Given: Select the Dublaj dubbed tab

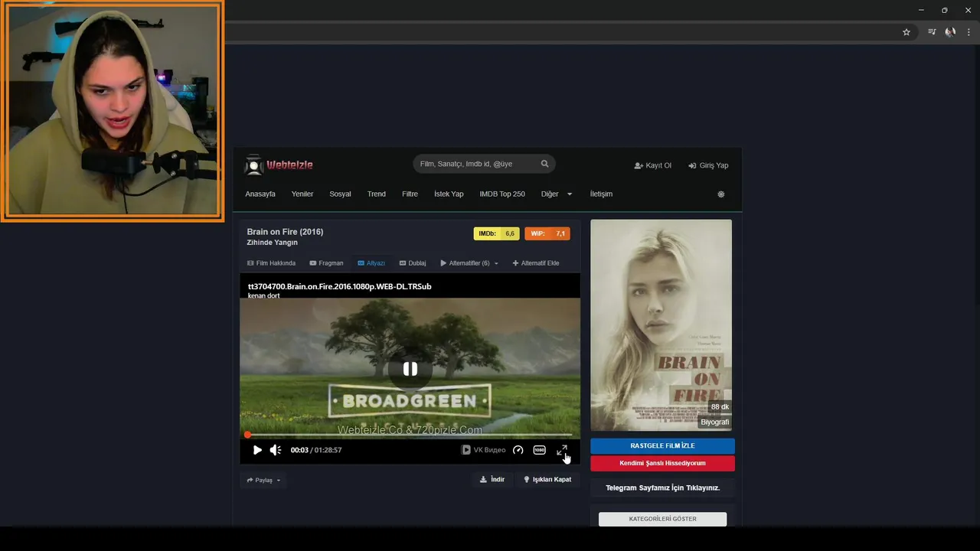Looking at the screenshot, I should pyautogui.click(x=413, y=263).
